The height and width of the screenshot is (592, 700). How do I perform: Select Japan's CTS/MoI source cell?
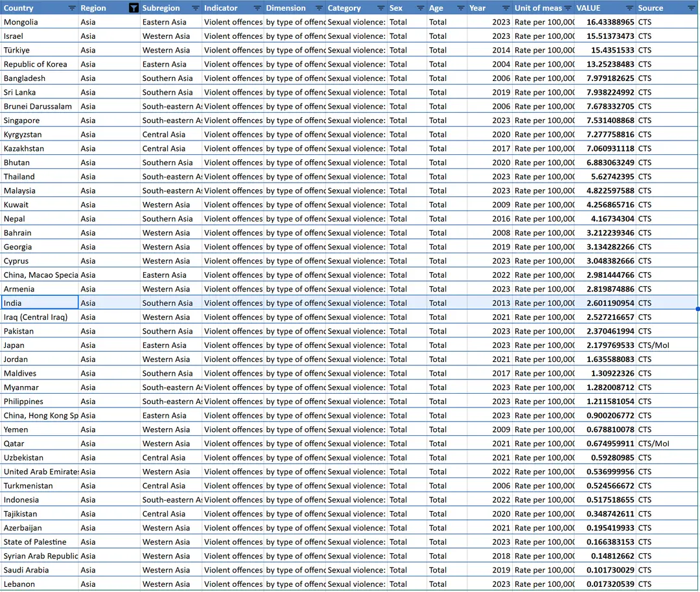[666, 345]
